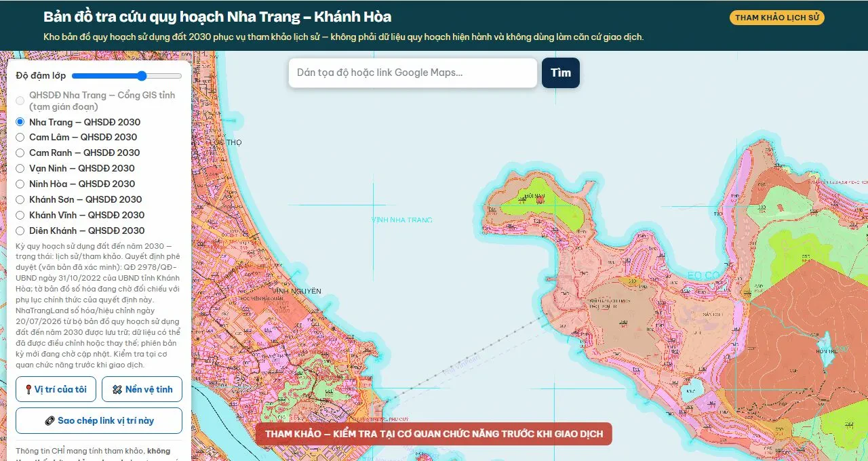Click the page title Bản đồ tra cứu quy hoạch

[217, 17]
